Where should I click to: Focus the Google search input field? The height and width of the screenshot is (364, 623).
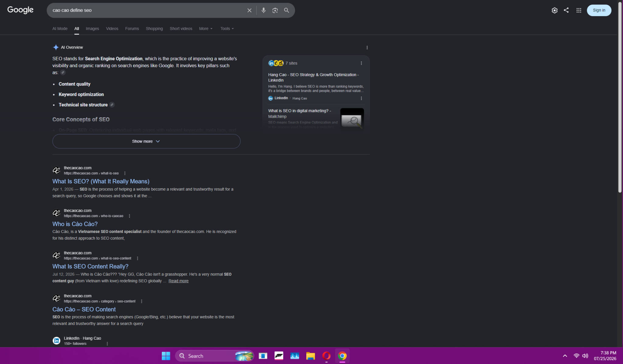148,10
